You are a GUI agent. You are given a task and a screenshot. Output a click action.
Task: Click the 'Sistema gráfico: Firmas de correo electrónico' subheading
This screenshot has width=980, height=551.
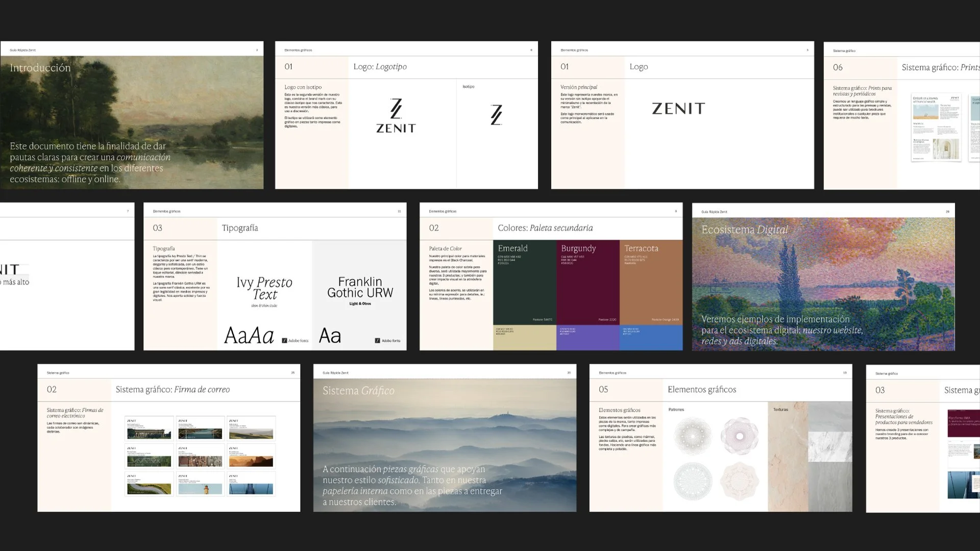click(x=75, y=413)
